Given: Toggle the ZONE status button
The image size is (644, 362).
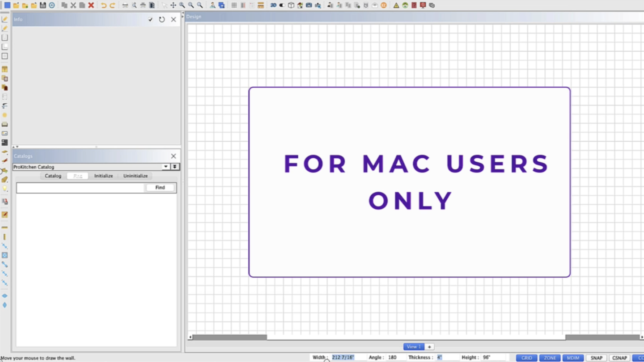Looking at the screenshot, I should 550,358.
